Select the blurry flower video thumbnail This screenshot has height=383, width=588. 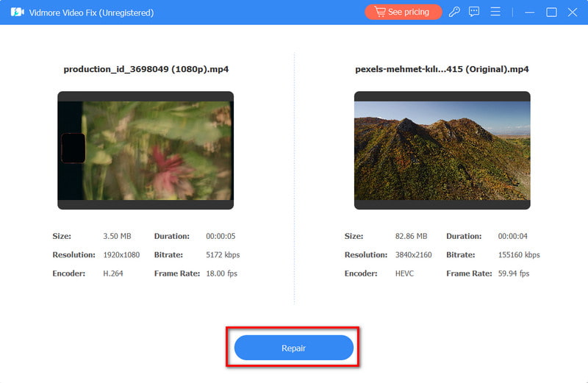point(146,151)
